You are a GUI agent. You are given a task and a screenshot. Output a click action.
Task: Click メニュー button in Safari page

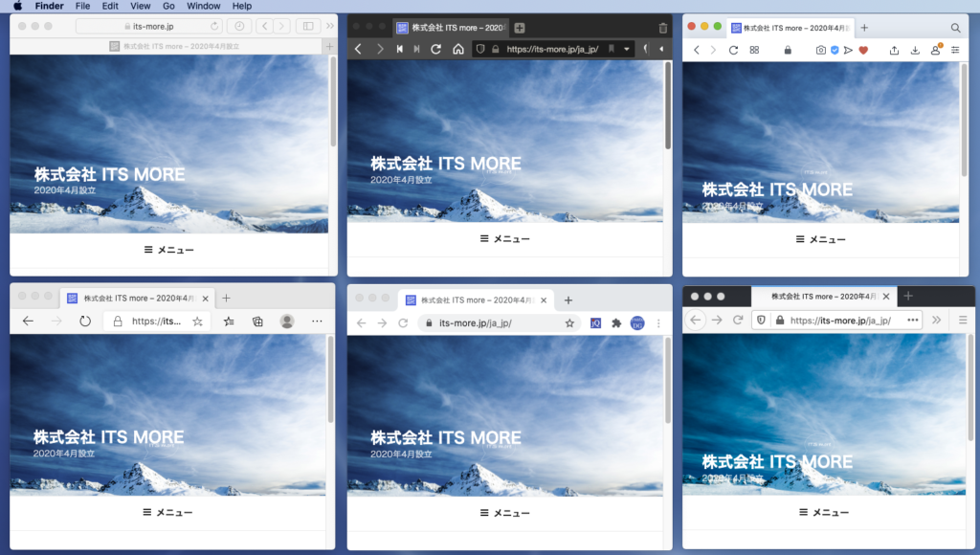pyautogui.click(x=168, y=250)
